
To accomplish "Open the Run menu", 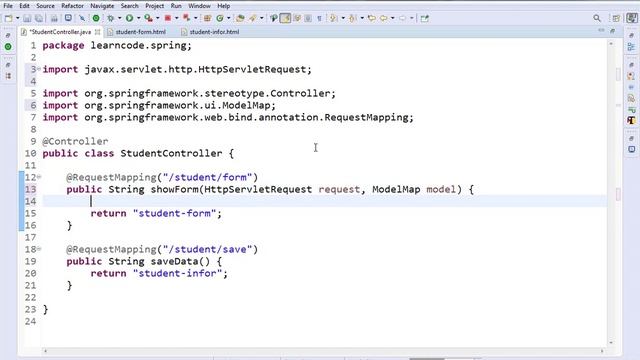I will coord(176,6).
